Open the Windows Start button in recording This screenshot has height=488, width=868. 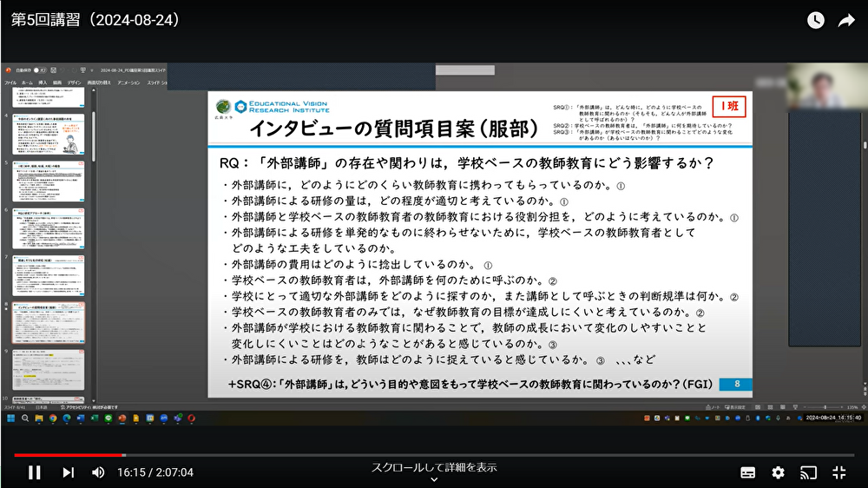pos(10,419)
